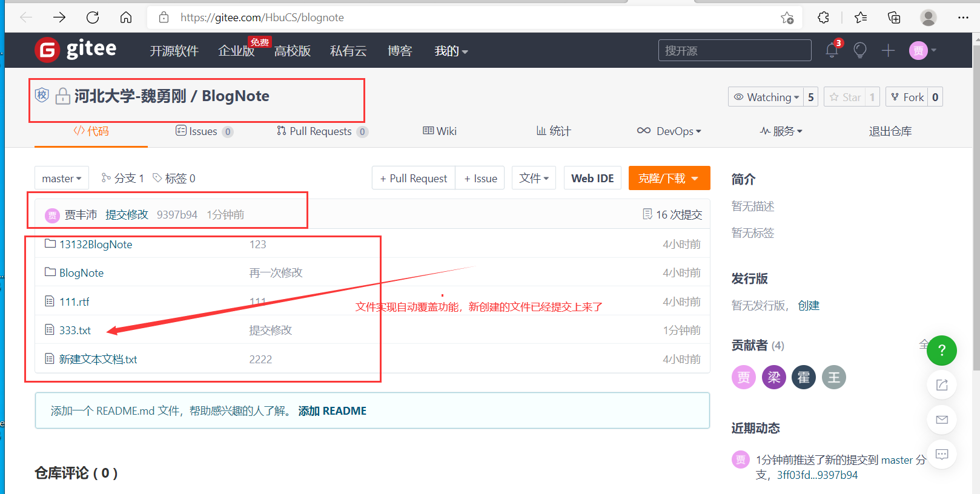The height and width of the screenshot is (494, 980).
Task: Click the Star button
Action: click(845, 97)
